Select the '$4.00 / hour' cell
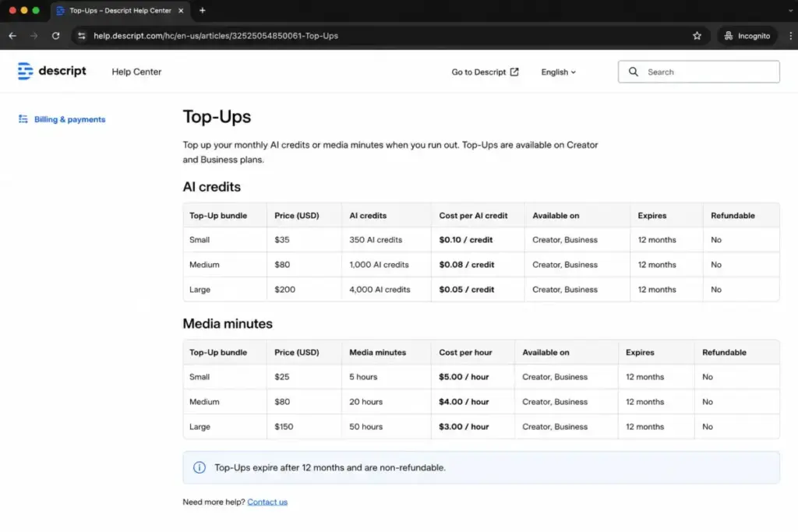 [473, 402]
